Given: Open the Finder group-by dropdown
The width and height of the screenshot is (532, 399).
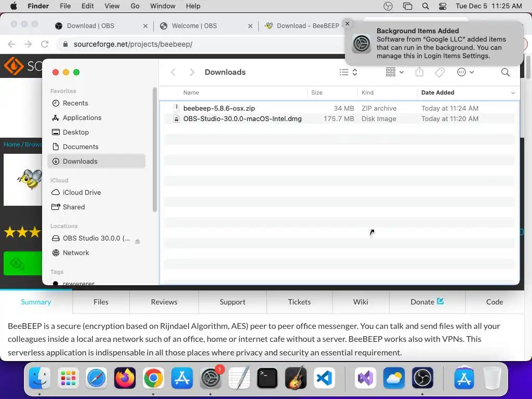Looking at the screenshot, I should tap(395, 72).
